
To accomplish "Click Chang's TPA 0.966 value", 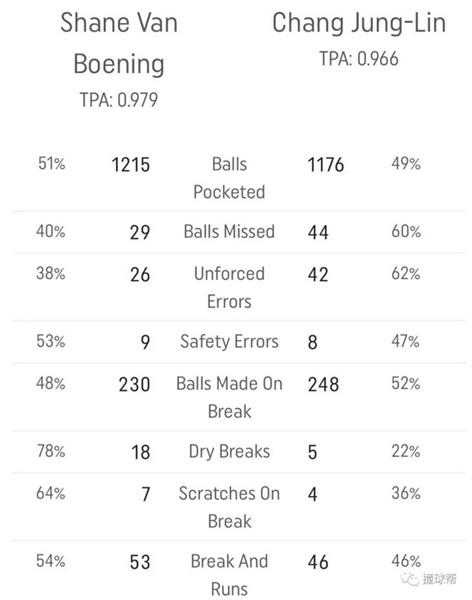I will tap(359, 59).
